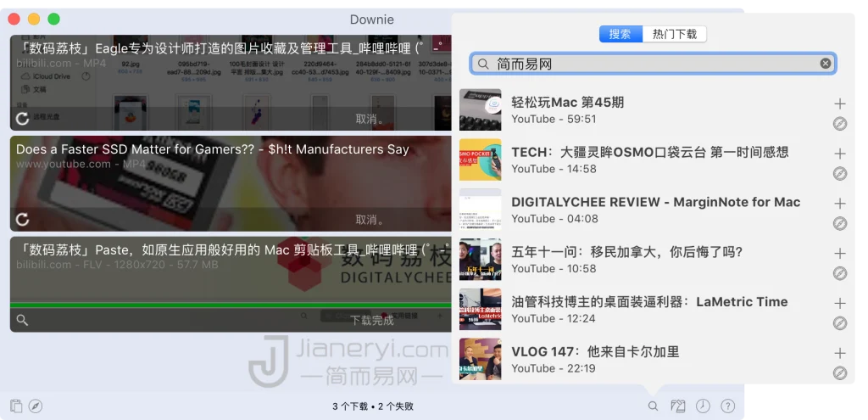This screenshot has width=868, height=420.
Task: Click the paste-links clipboard icon in bottom bar
Action: tap(16, 406)
